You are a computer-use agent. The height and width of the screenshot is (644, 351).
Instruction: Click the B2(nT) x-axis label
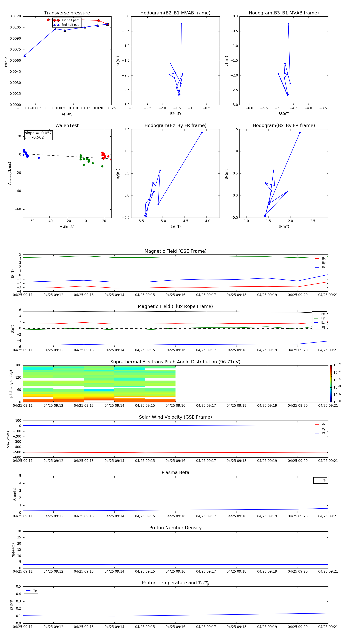(175, 114)
